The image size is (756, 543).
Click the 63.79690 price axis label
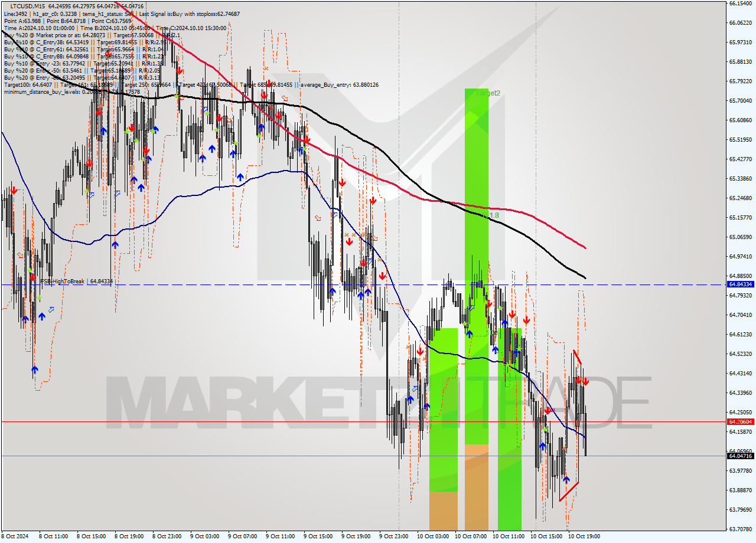[x=740, y=509]
